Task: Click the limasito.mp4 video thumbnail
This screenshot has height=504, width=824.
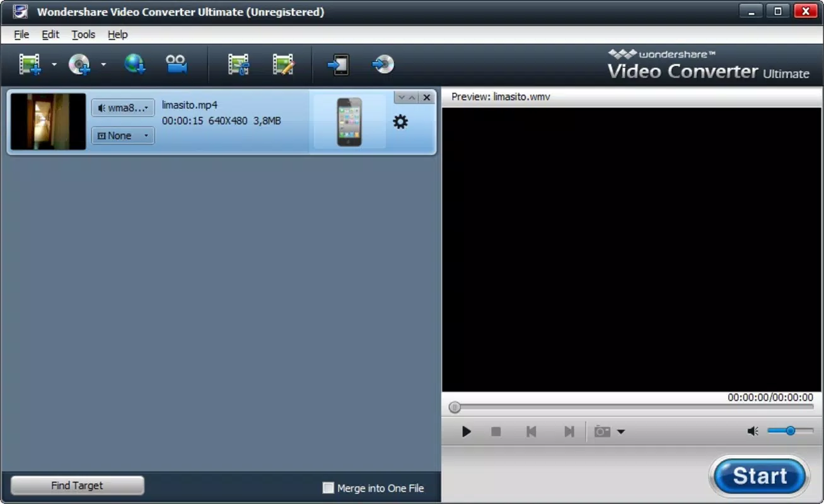Action: [48, 122]
